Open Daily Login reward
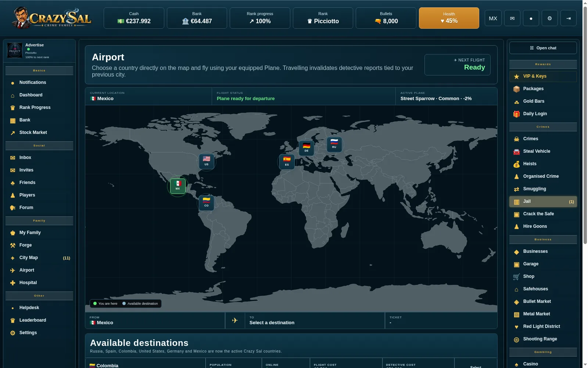The height and width of the screenshot is (368, 588). coord(543,114)
